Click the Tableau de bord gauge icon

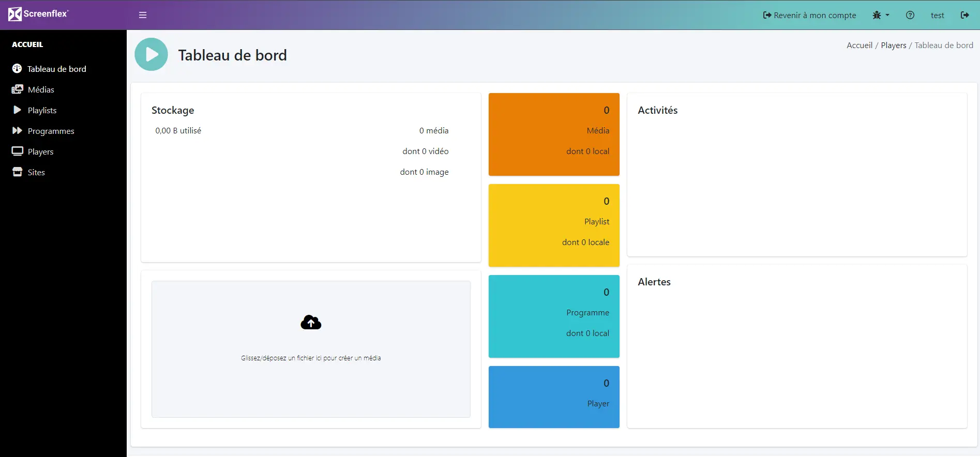[17, 68]
